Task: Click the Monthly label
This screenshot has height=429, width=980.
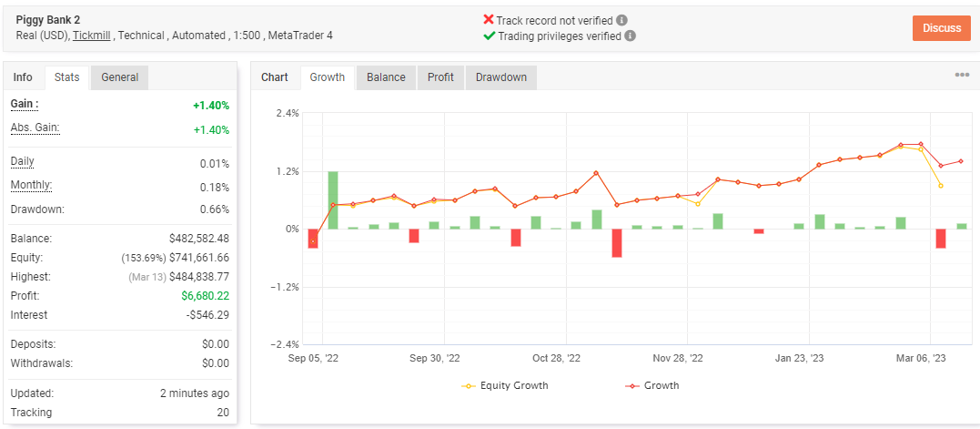Action: coord(31,185)
